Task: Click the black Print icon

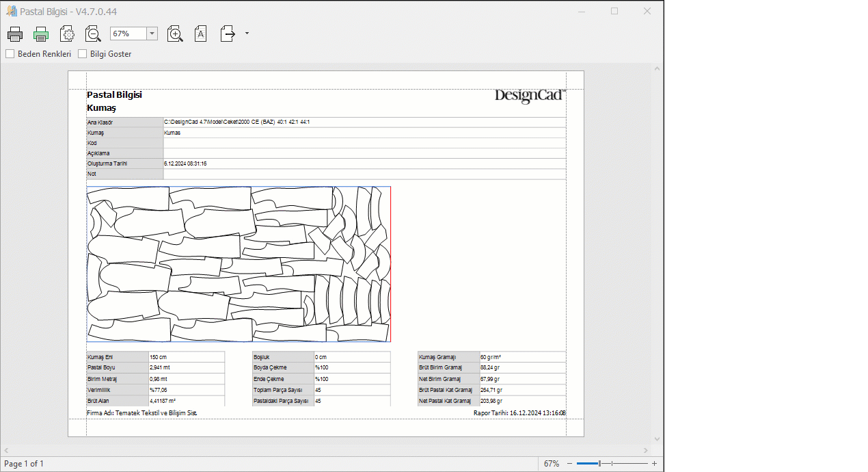Action: (15, 34)
